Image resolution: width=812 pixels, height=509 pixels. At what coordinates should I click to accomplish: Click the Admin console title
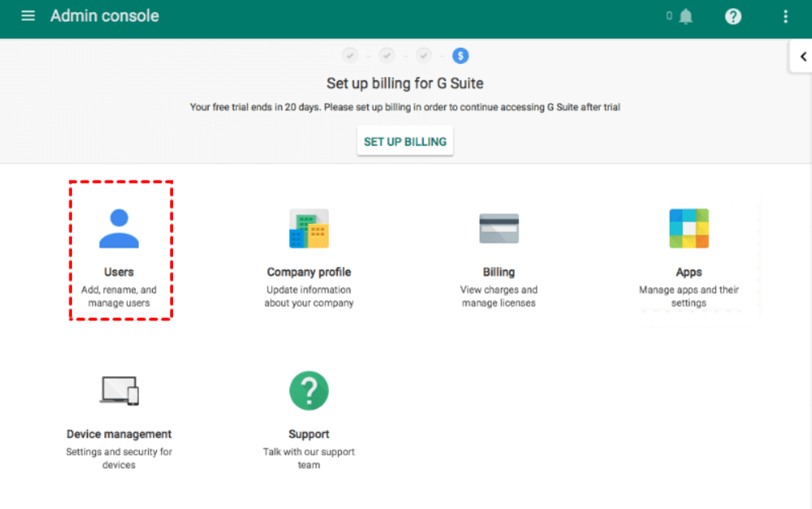104,16
